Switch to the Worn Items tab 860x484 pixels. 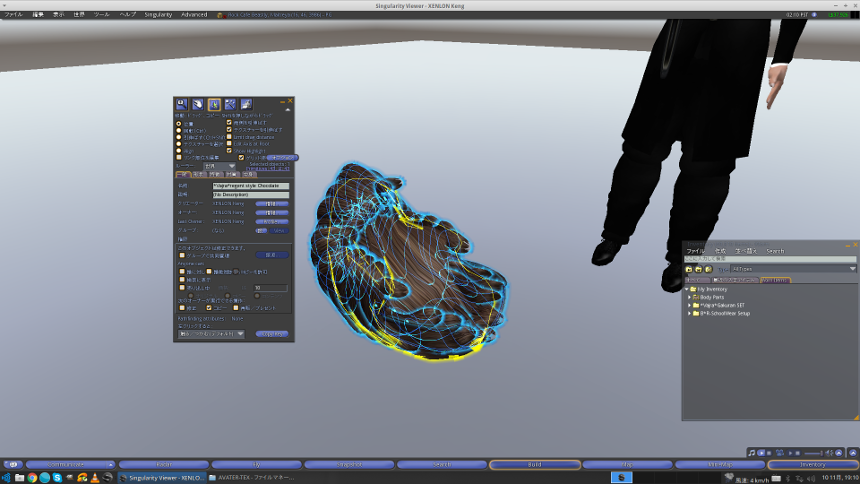point(774,281)
